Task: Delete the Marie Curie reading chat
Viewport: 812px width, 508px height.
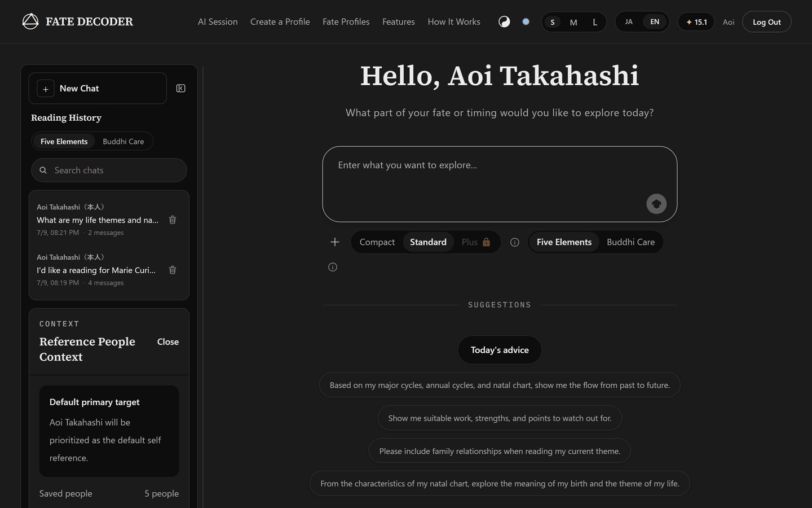Action: pyautogui.click(x=173, y=270)
